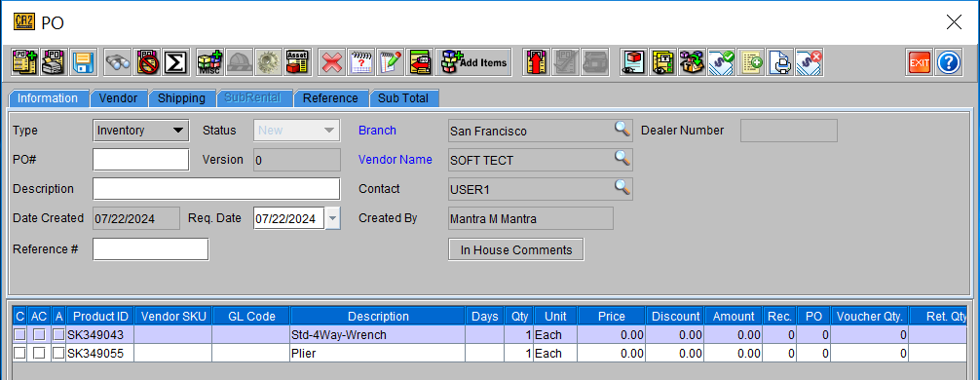The image size is (980, 380).
Task: Click the Product ID column header
Action: click(100, 317)
